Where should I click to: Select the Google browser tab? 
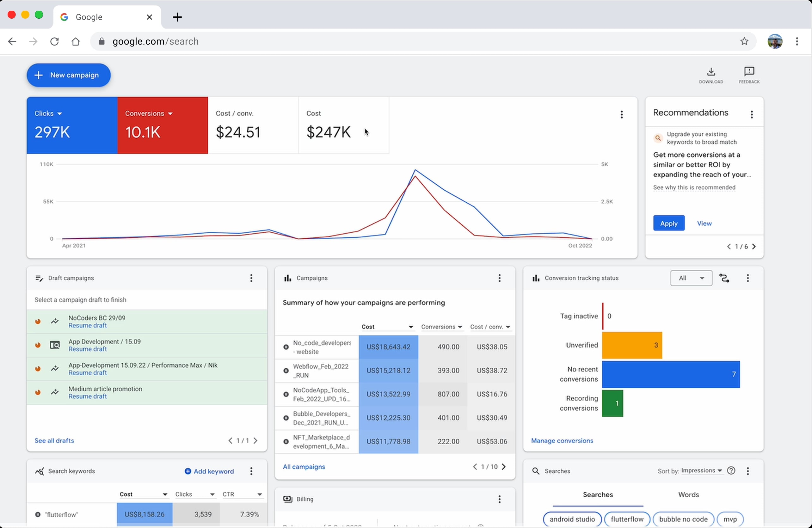tap(107, 17)
